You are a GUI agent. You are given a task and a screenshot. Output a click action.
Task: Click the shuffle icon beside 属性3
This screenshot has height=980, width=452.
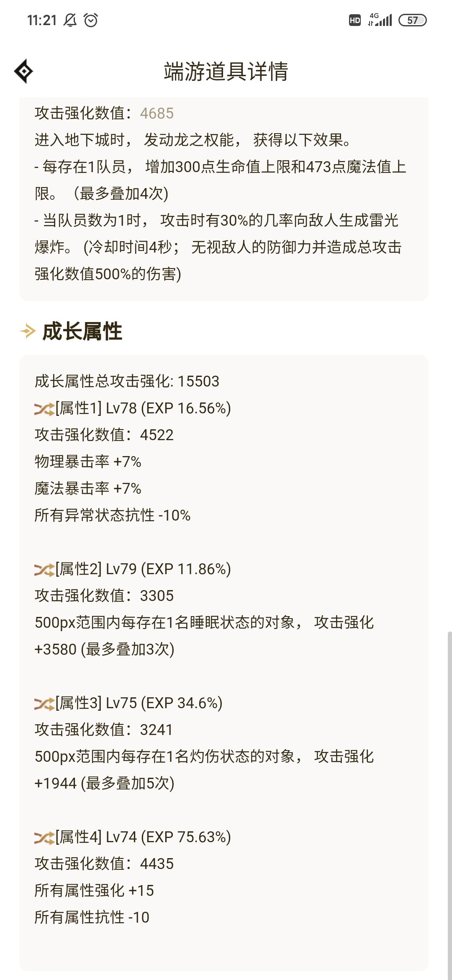point(44,704)
